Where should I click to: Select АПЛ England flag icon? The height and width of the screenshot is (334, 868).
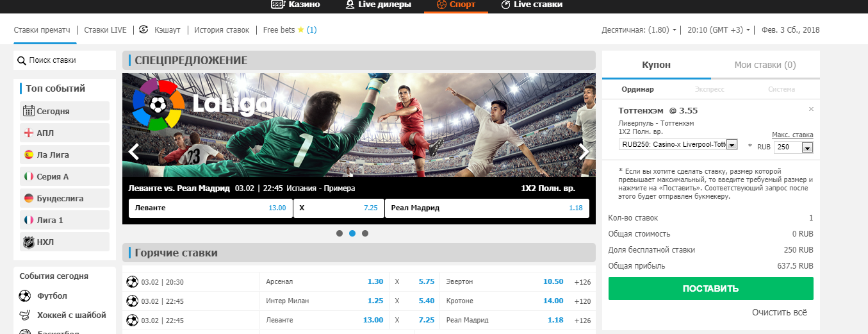pos(28,133)
